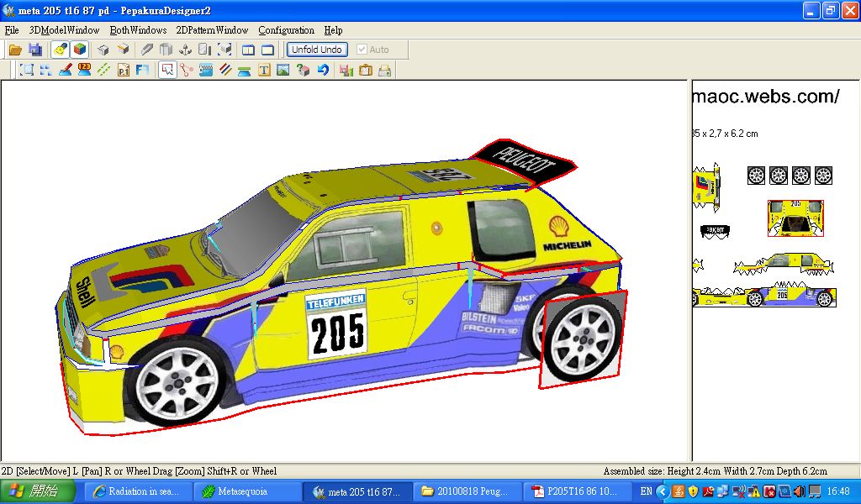Toggle the Auto checkbox
861x504 pixels.
tap(362, 50)
